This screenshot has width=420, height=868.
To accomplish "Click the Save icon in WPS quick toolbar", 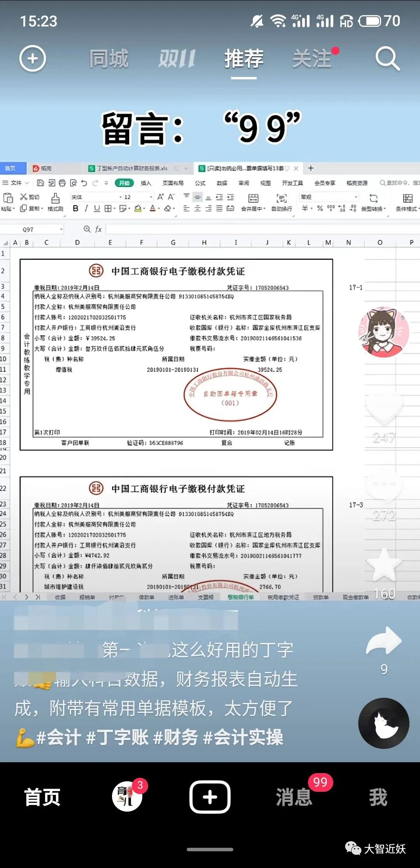I will 40,183.
